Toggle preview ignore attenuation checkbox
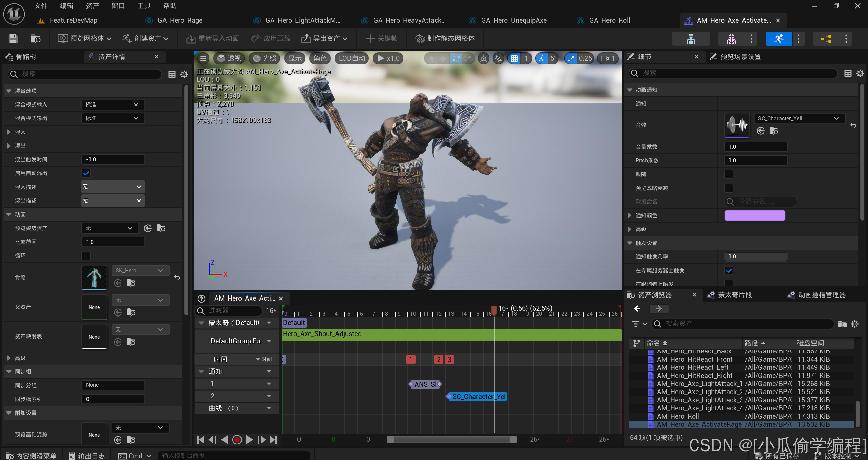This screenshot has height=460, width=868. (x=729, y=188)
